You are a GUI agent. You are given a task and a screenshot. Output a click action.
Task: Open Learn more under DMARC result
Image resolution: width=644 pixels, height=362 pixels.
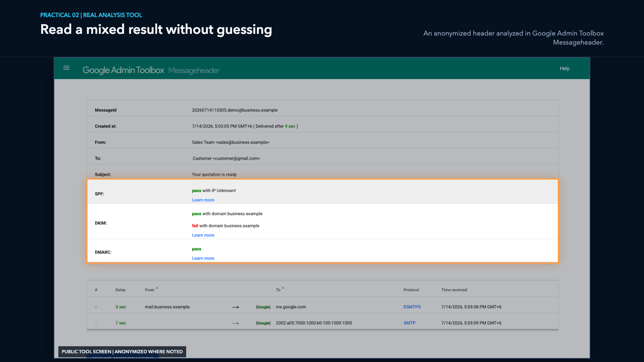click(x=203, y=258)
